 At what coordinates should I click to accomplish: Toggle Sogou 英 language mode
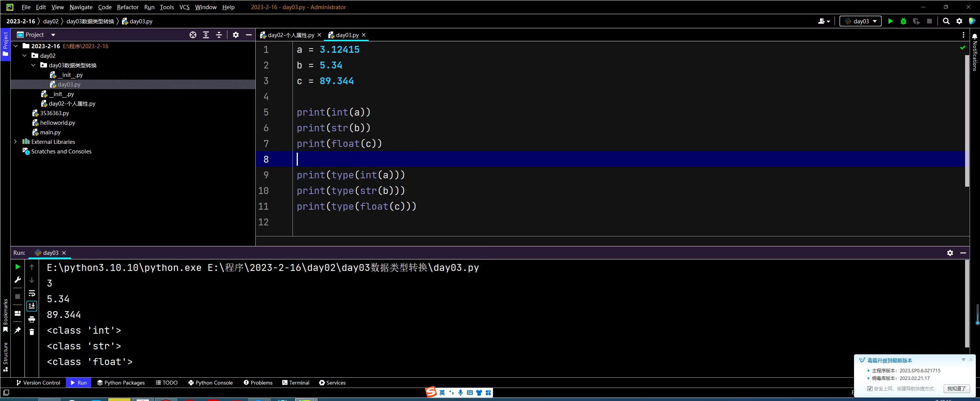click(442, 393)
